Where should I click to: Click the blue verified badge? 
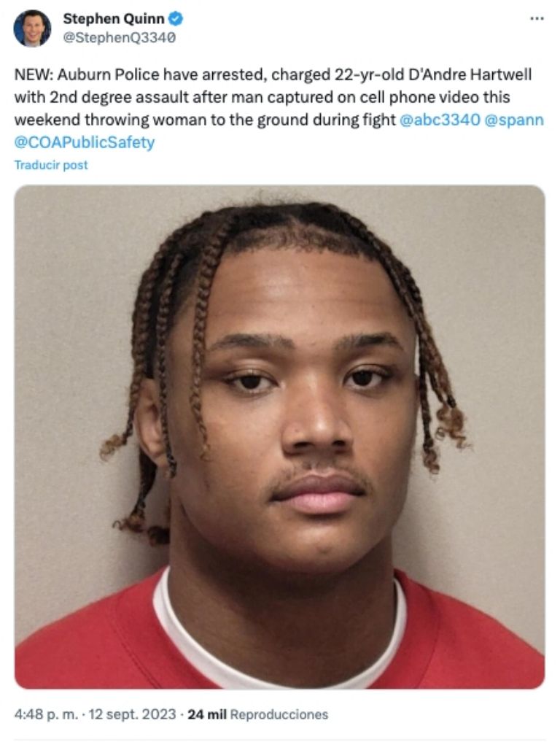[176, 19]
